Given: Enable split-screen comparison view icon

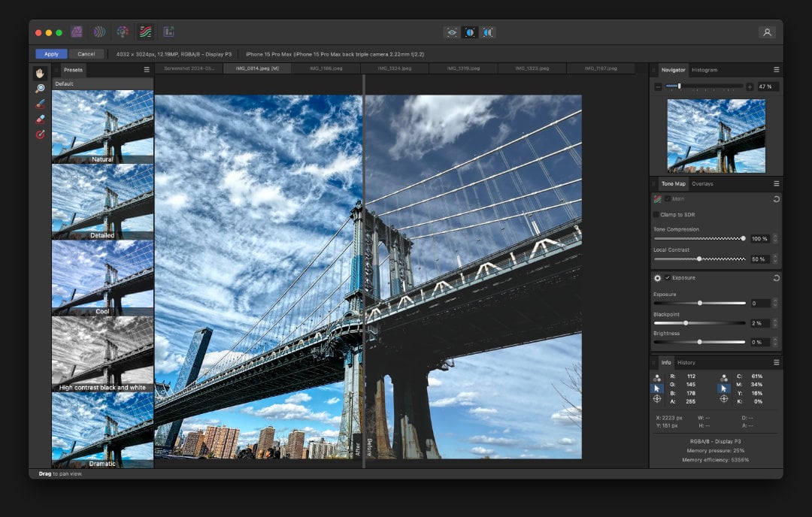Looking at the screenshot, I should (x=469, y=32).
